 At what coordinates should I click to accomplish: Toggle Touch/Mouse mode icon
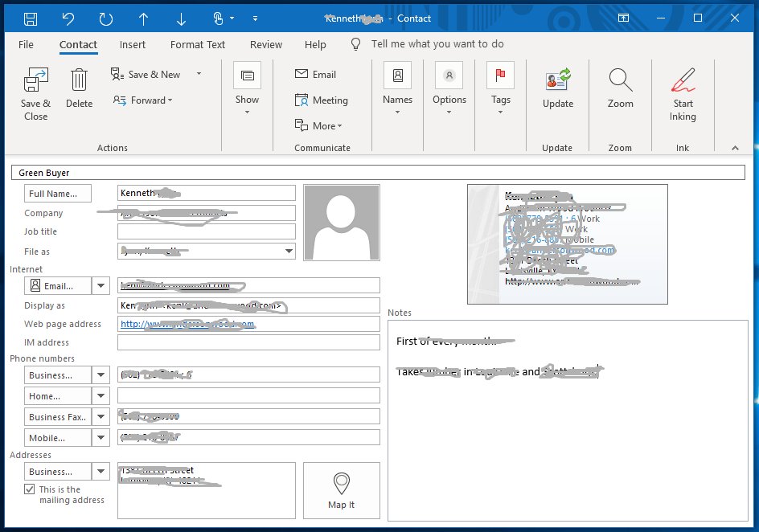coord(219,18)
